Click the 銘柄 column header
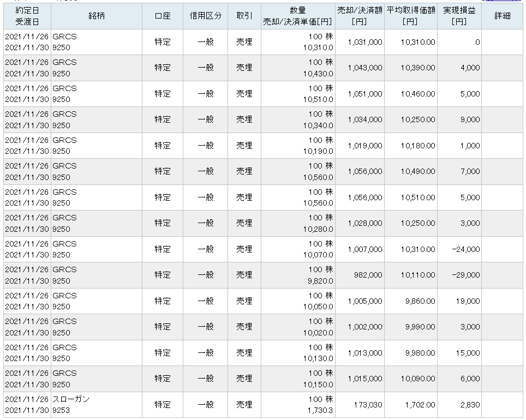 97,16
